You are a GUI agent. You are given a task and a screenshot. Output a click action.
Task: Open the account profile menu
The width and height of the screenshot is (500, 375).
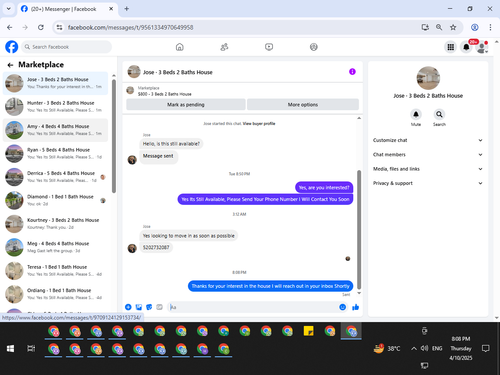pyautogui.click(x=482, y=47)
